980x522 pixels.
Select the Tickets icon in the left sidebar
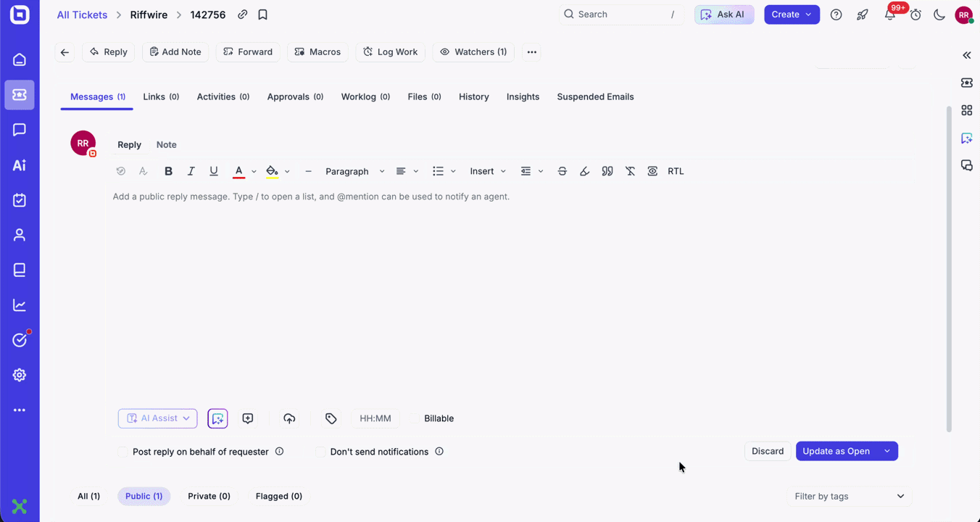[20, 95]
